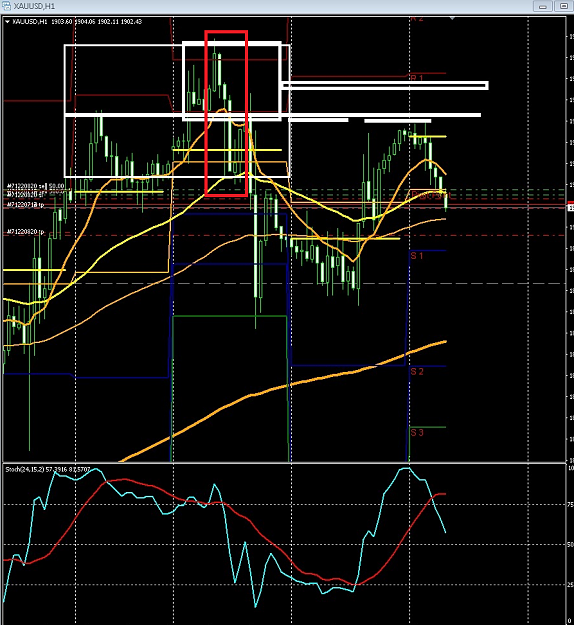Select the S 2 pivot level label

pyautogui.click(x=417, y=371)
